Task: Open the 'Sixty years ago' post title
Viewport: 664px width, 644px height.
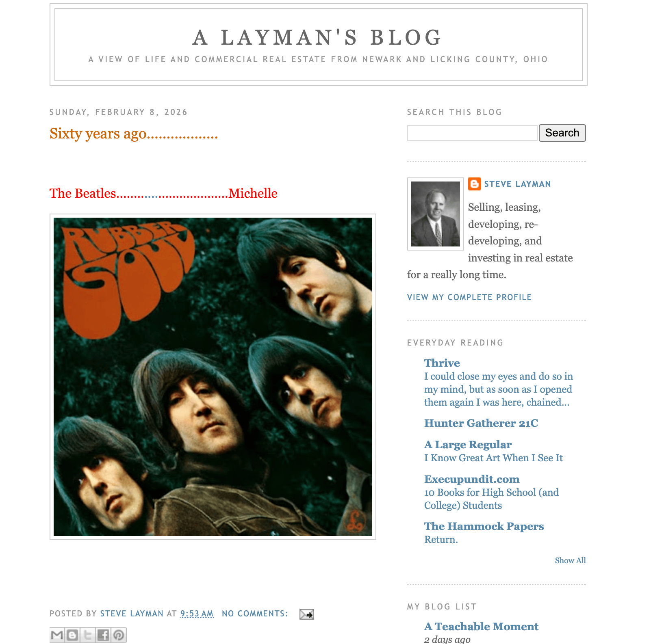Action: [134, 134]
